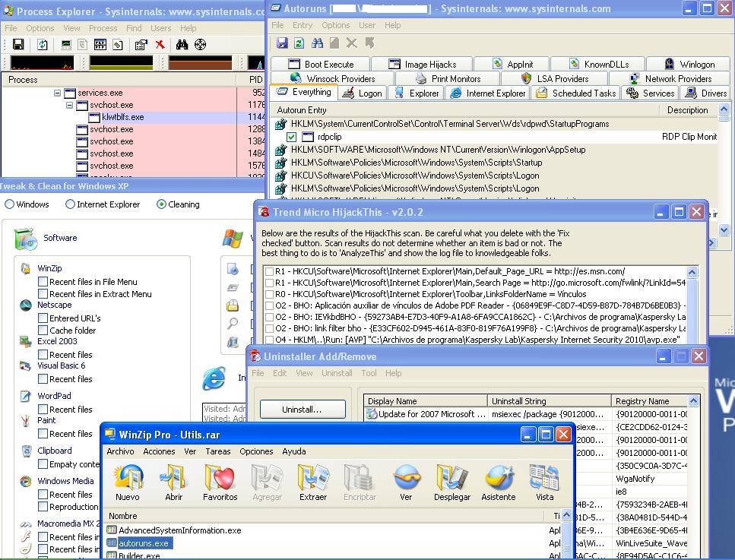Click HijackThis list scroll up arrow
The width and height of the screenshot is (735, 560).
coord(692,272)
